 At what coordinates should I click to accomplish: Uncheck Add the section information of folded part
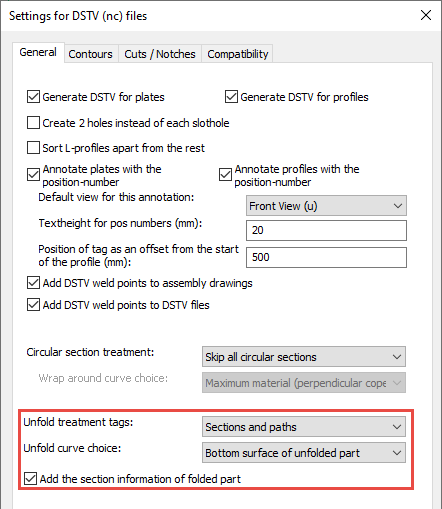tap(30, 479)
